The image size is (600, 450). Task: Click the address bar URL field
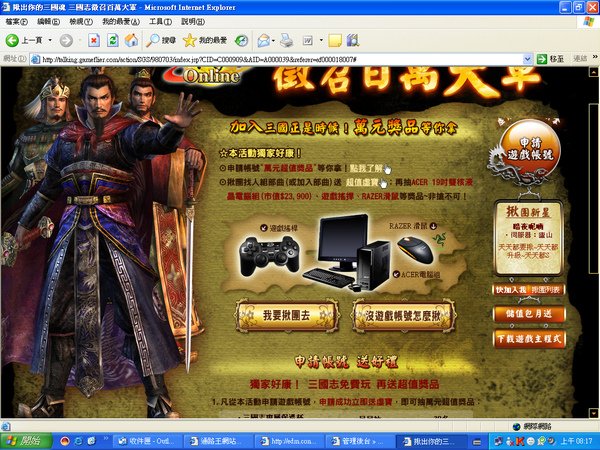point(281,59)
